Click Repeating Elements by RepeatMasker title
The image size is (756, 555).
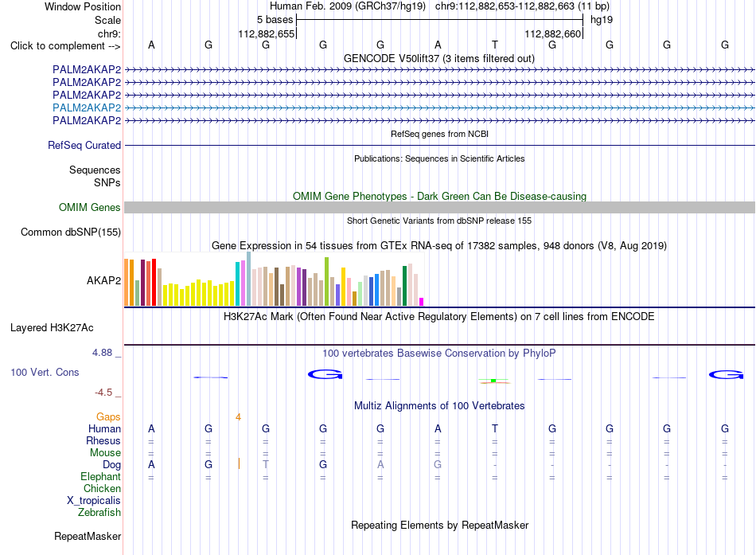pyautogui.click(x=439, y=525)
